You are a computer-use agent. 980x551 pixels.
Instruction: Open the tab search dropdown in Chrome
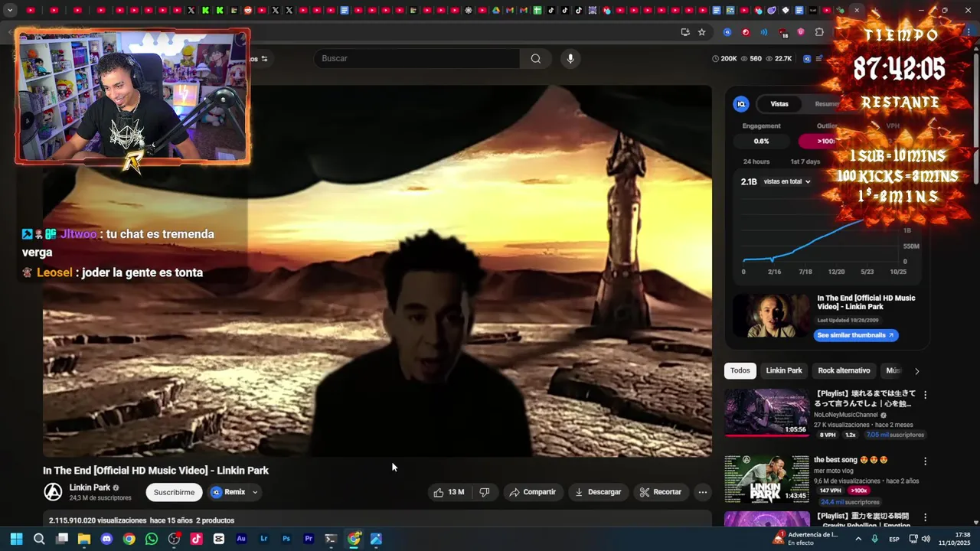(x=10, y=10)
